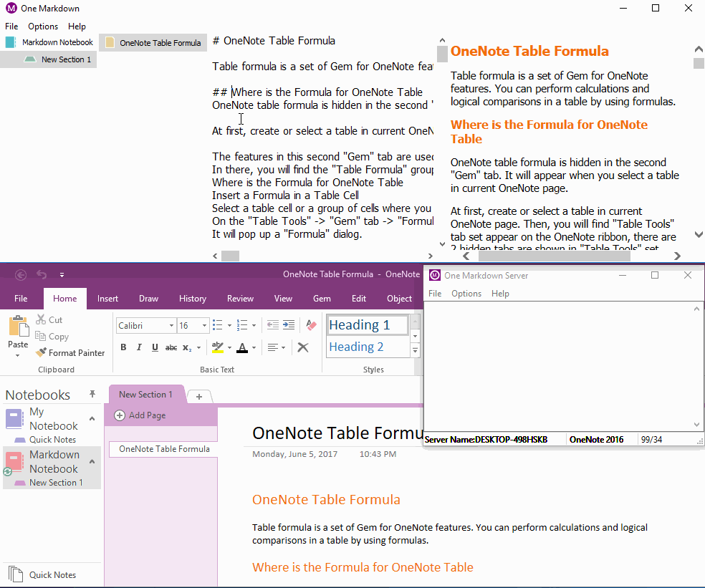Increase indent using the indent icon
The height and width of the screenshot is (588, 705).
click(x=289, y=325)
